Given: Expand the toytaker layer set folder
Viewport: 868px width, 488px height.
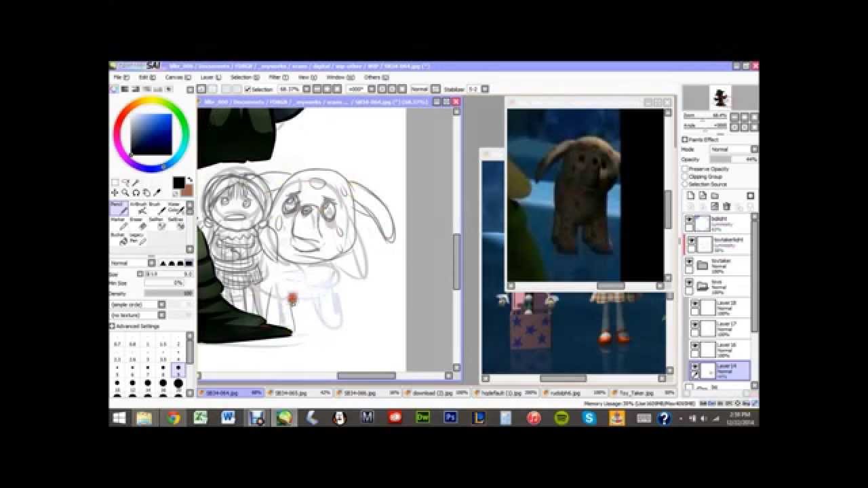Looking at the screenshot, I should click(x=703, y=265).
